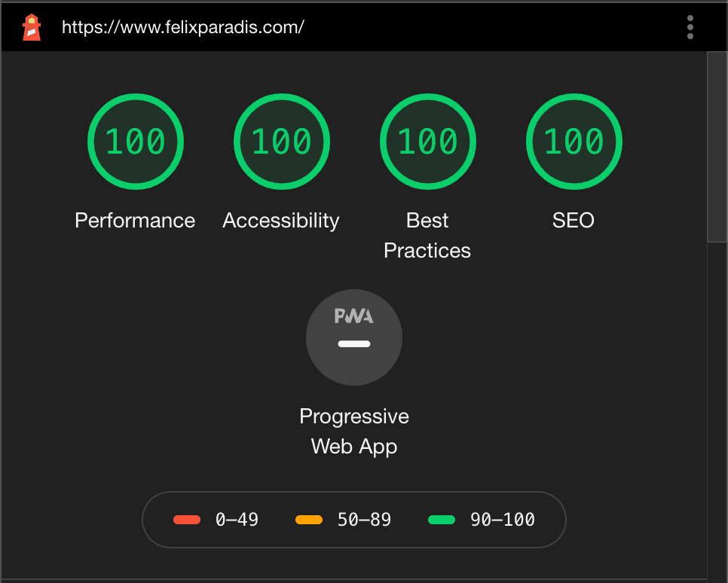Click the green legend color swatch
Screen dimensions: 728x583
tap(442, 520)
